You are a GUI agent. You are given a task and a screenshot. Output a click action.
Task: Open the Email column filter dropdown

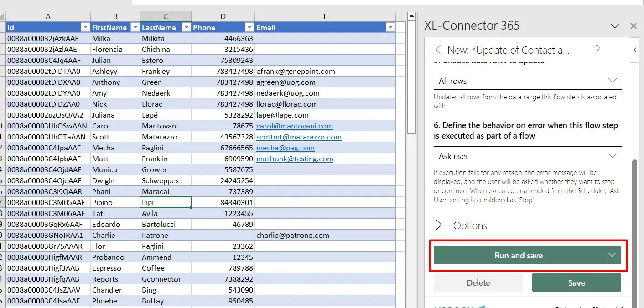pyautogui.click(x=390, y=28)
